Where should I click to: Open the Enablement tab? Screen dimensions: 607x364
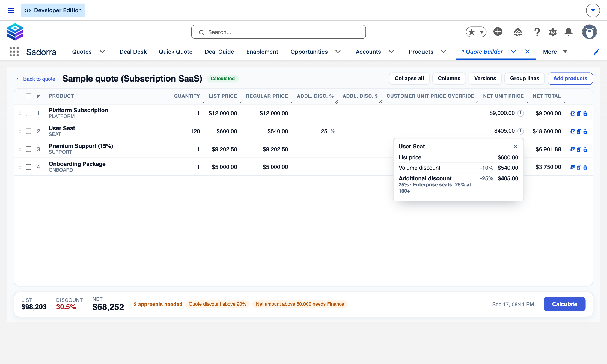(262, 52)
